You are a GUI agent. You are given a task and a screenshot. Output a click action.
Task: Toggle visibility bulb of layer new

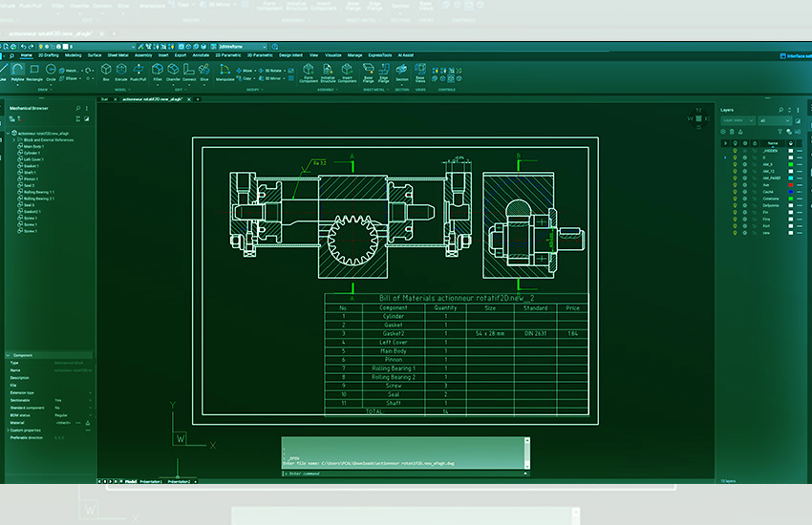click(x=735, y=233)
